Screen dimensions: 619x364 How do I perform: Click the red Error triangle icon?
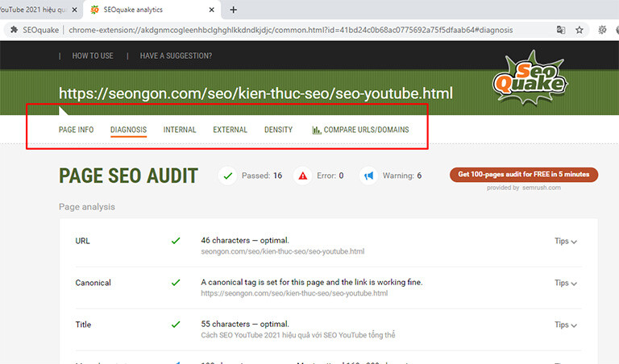click(x=302, y=176)
